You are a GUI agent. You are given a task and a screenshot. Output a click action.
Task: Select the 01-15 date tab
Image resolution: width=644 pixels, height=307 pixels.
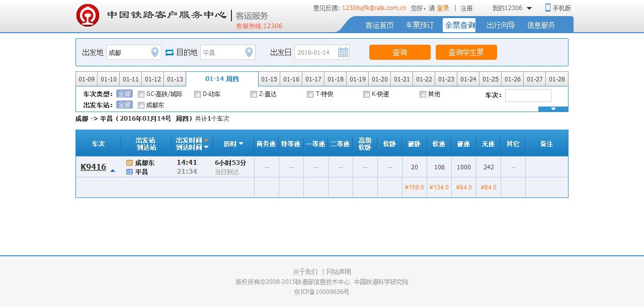click(x=269, y=79)
